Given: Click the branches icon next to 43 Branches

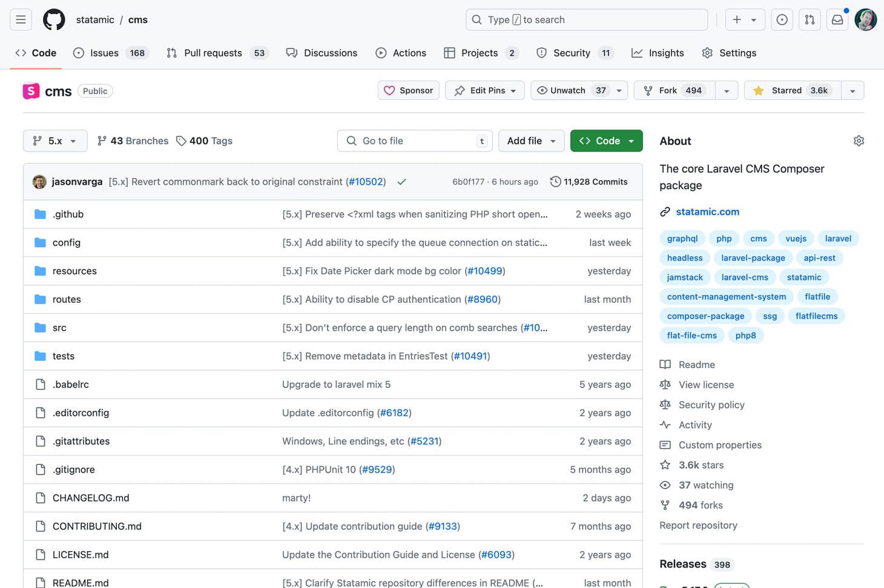Looking at the screenshot, I should (x=102, y=140).
